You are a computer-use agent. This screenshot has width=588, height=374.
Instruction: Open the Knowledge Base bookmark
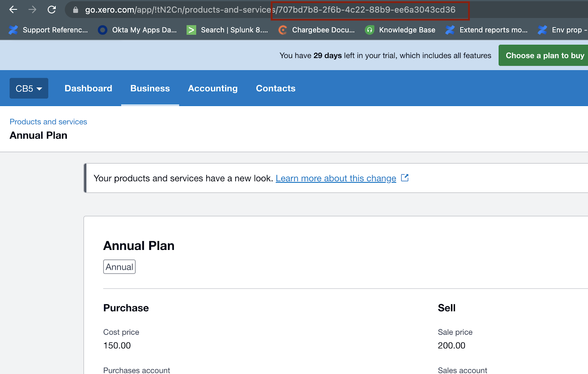pos(400,30)
